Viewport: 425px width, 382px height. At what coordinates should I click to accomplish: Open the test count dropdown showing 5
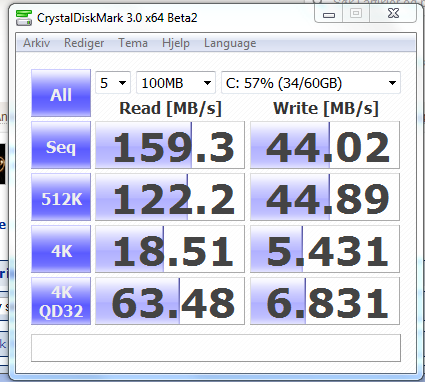113,83
